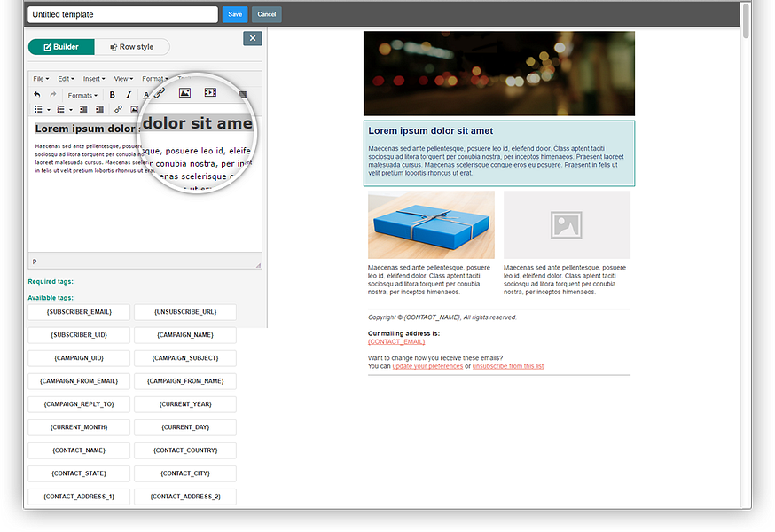Redo the last edit
This screenshot has height=532, width=775.
[53, 95]
